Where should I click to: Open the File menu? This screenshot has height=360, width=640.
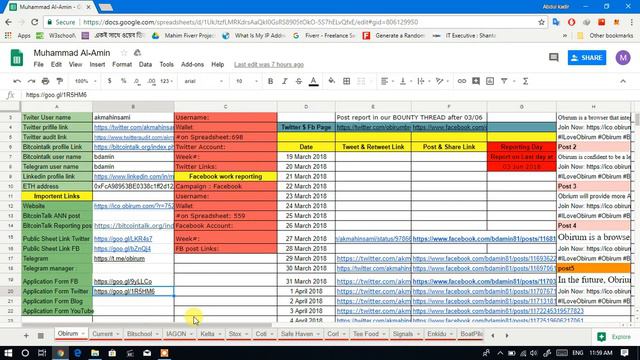(x=38, y=64)
